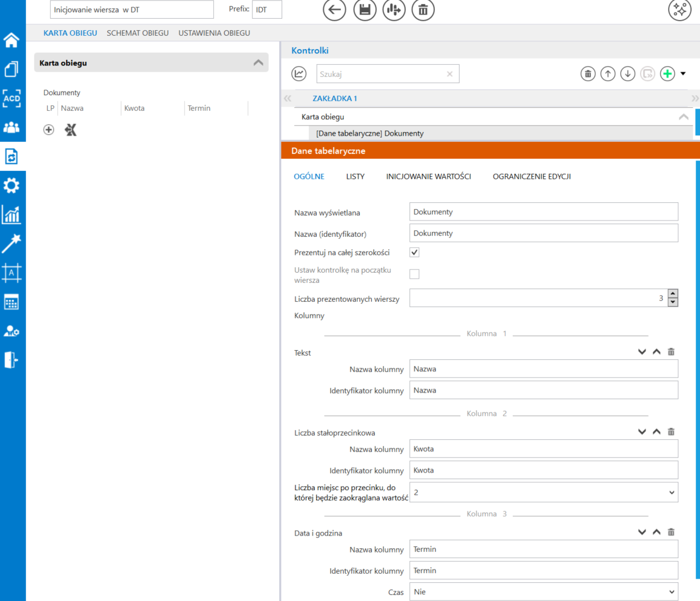Viewport: 700px width, 601px height.
Task: Open the OGRANICZENIE EDYCJI tab
Action: point(532,176)
